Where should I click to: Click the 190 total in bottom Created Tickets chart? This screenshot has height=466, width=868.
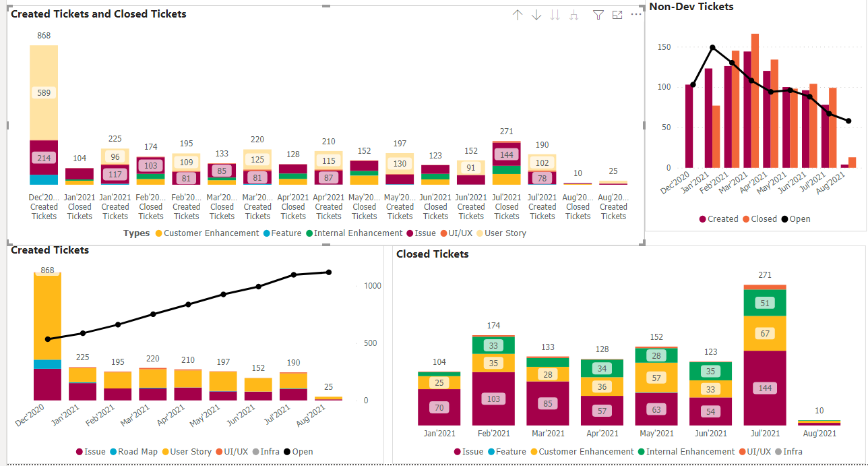pos(293,363)
